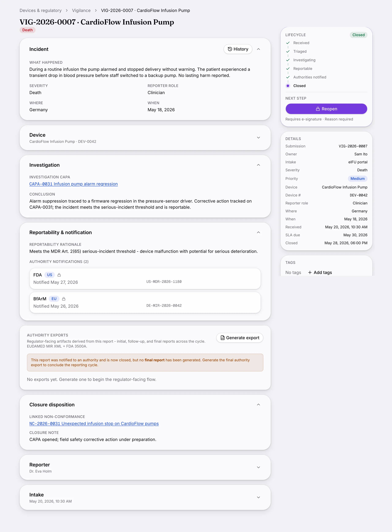
Task: Click owner name Sam Ito
Action: pos(361,154)
